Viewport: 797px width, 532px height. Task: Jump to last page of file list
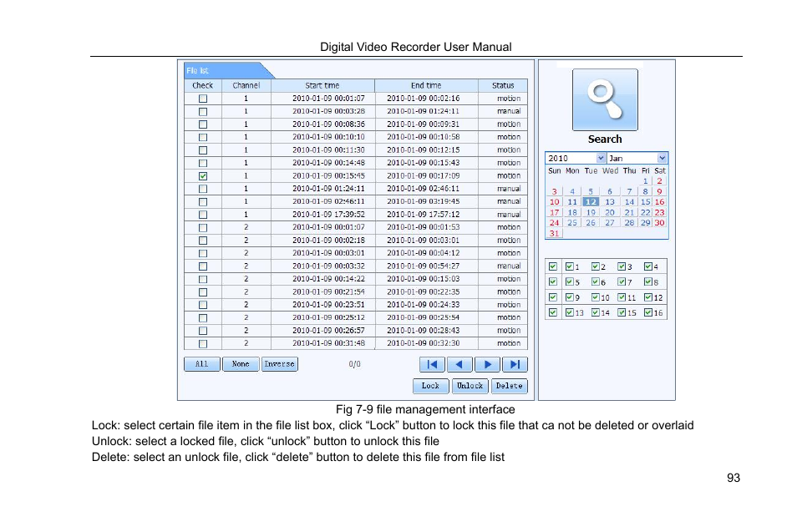tap(515, 364)
